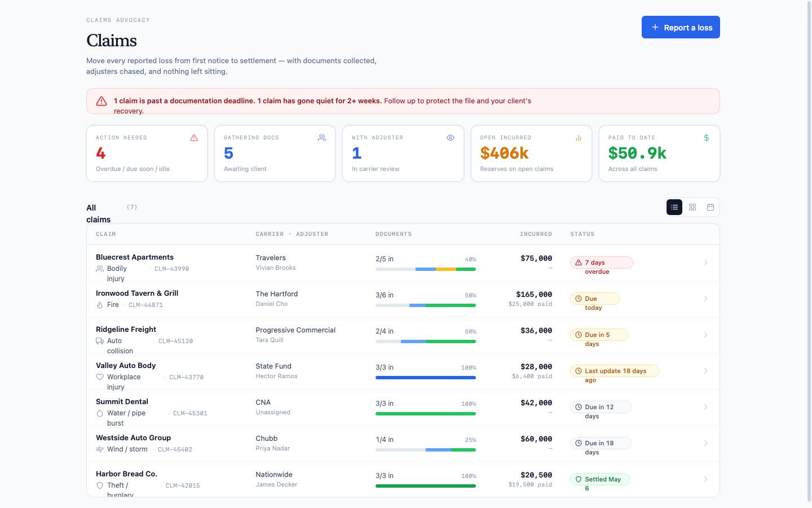Click the Westside Auto Group documents progress bar
Screen dimensions: 812x508
[x=426, y=450]
